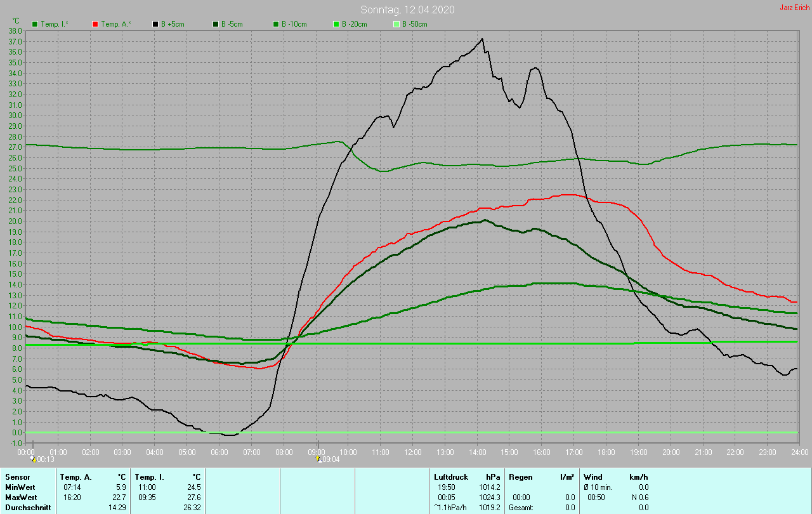The image size is (812, 514).
Task: Select the "Durchschnitt" row label
Action: (27, 508)
